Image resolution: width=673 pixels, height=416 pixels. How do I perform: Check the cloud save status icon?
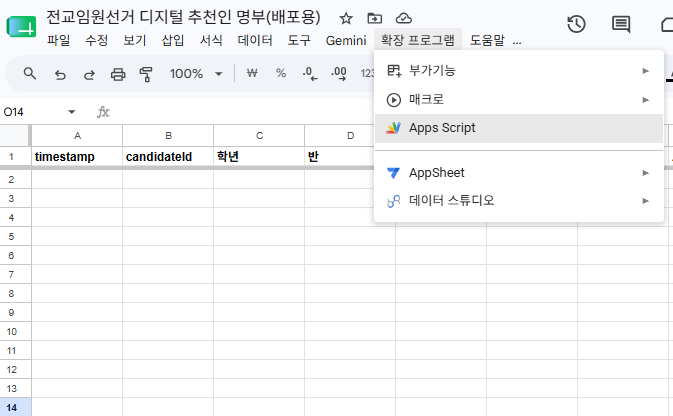[x=403, y=18]
